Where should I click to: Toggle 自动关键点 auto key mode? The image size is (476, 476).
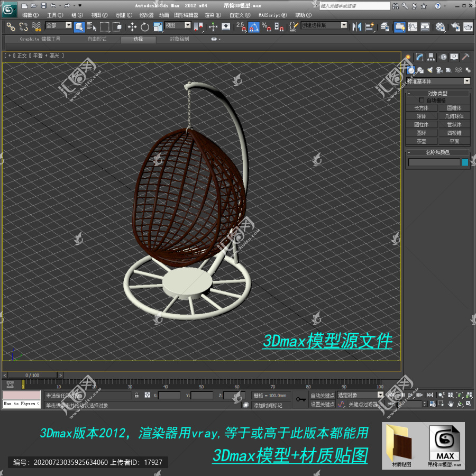[323, 395]
